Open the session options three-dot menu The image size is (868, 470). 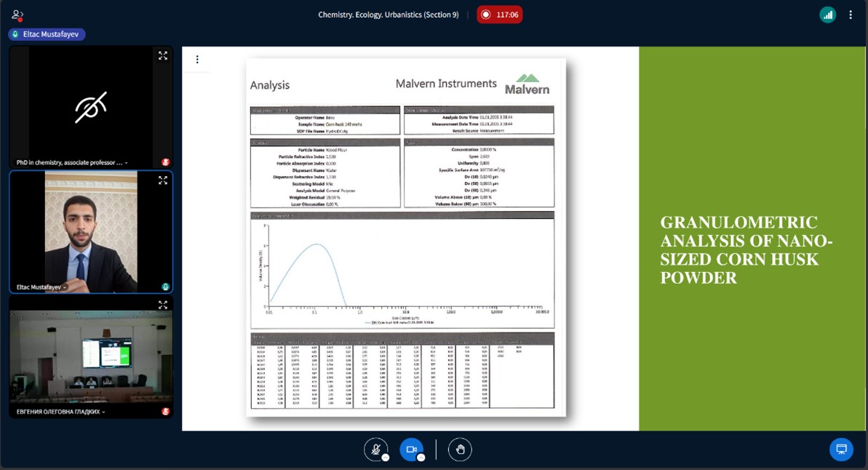coord(851,15)
